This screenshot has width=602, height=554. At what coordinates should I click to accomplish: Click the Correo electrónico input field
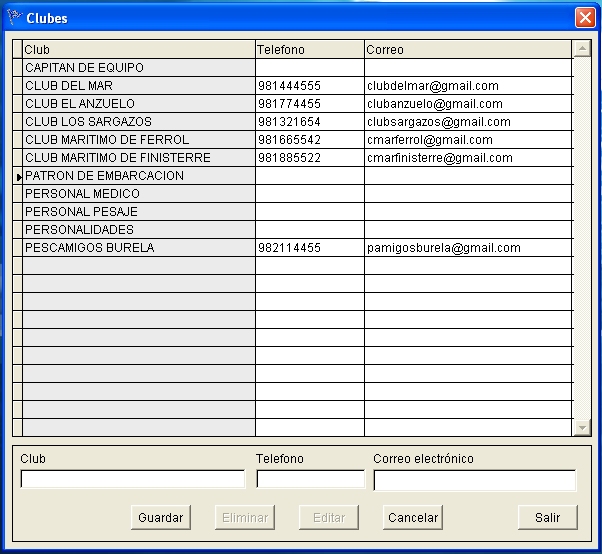(474, 480)
